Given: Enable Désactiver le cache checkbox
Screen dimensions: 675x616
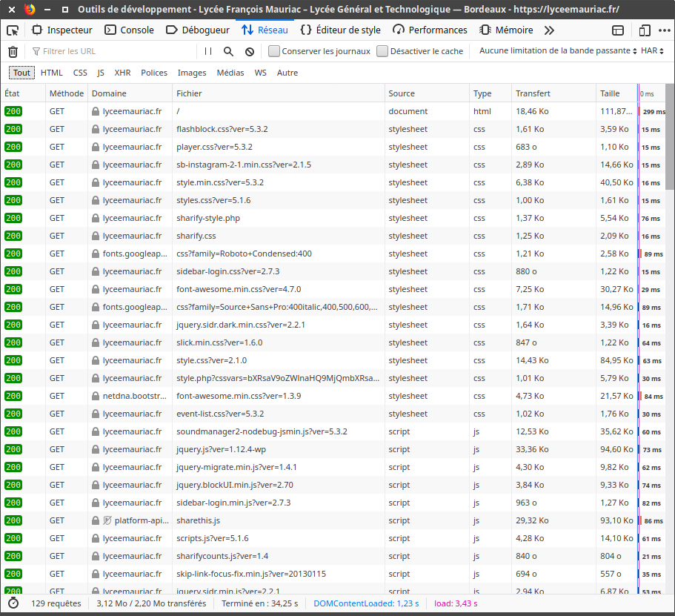Looking at the screenshot, I should pyautogui.click(x=382, y=51).
